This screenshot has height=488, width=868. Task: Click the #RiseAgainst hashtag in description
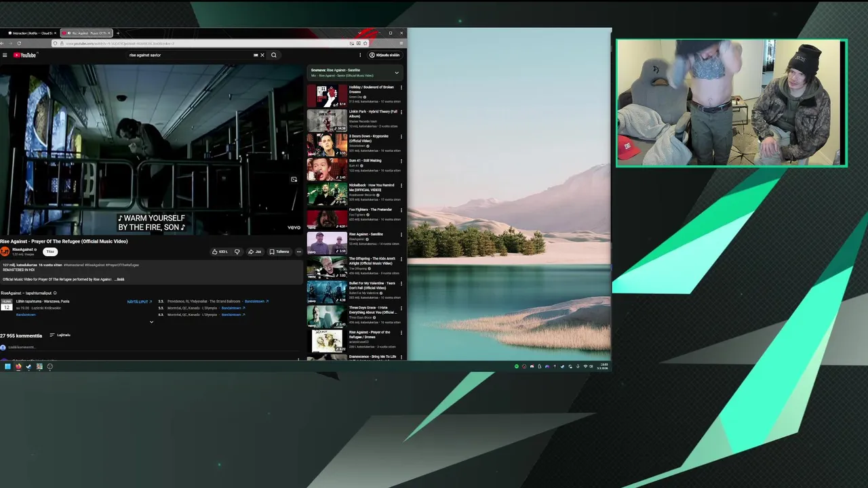[95, 265]
